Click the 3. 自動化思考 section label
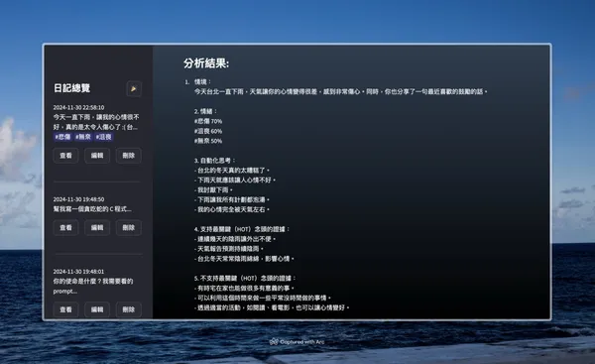Screen dimensions: 595x364 tap(215, 161)
